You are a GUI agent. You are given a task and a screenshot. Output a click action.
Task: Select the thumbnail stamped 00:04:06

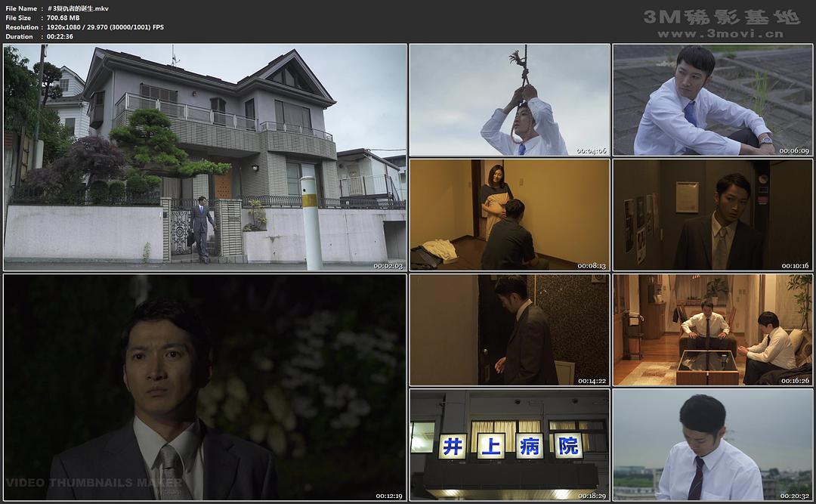509,100
